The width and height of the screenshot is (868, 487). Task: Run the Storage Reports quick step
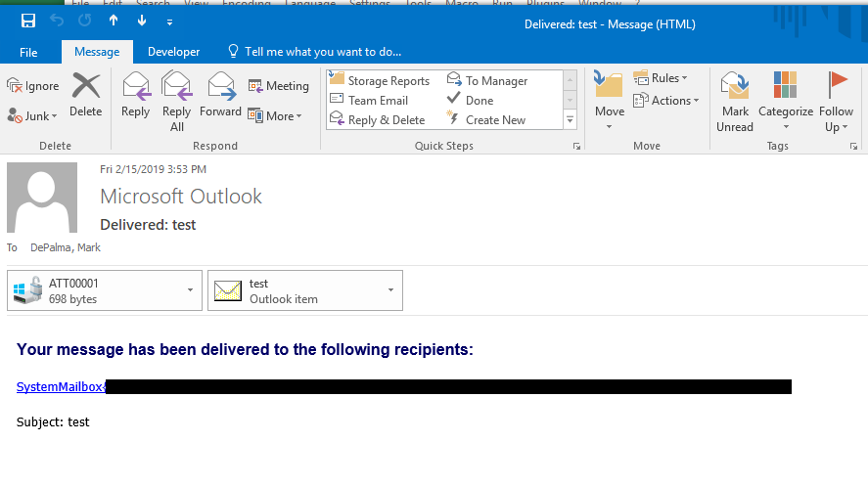pyautogui.click(x=380, y=80)
